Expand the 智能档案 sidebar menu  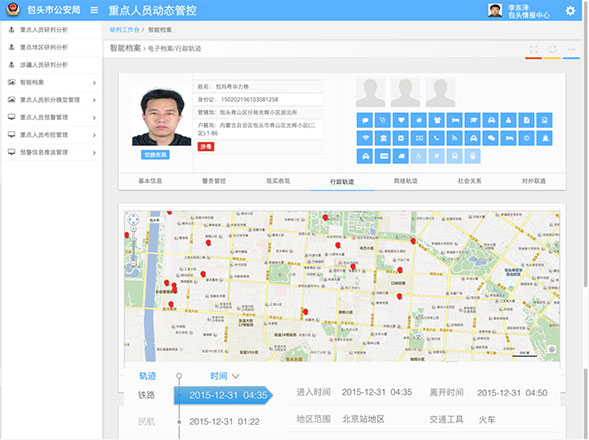52,82
